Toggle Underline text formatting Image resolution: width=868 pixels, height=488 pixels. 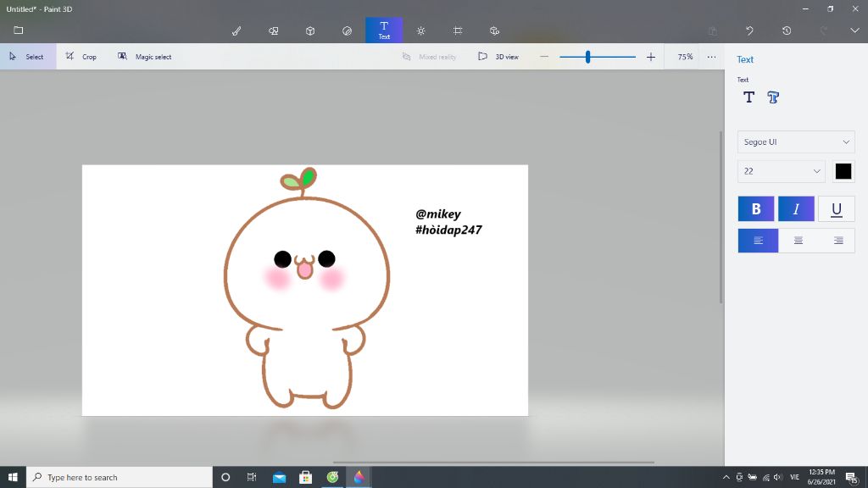[x=836, y=209]
